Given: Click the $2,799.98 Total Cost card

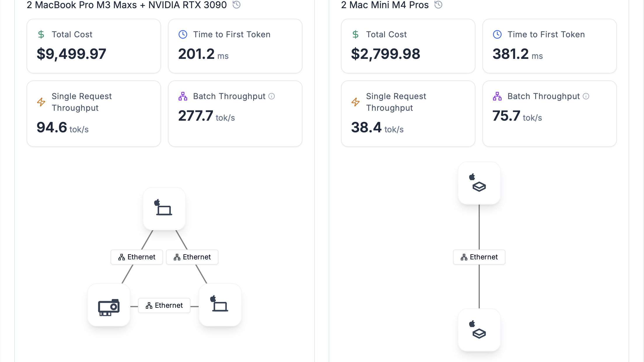Looking at the screenshot, I should click(408, 46).
